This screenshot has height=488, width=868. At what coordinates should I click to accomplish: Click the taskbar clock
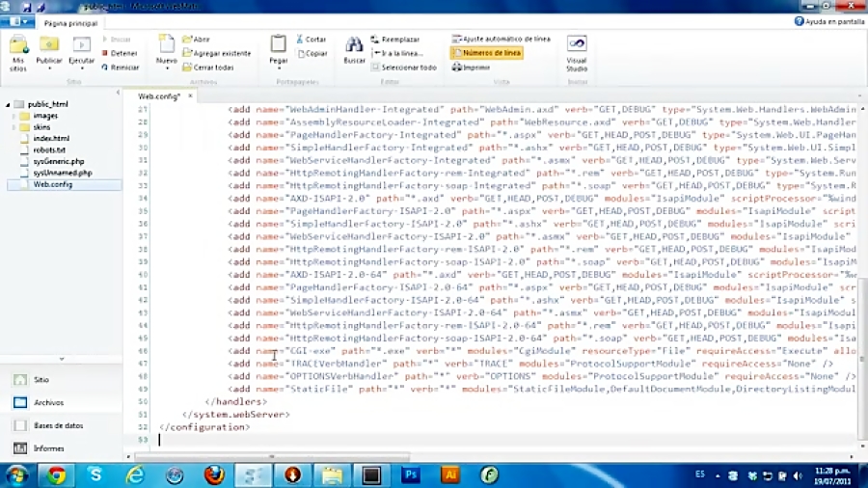pos(831,475)
